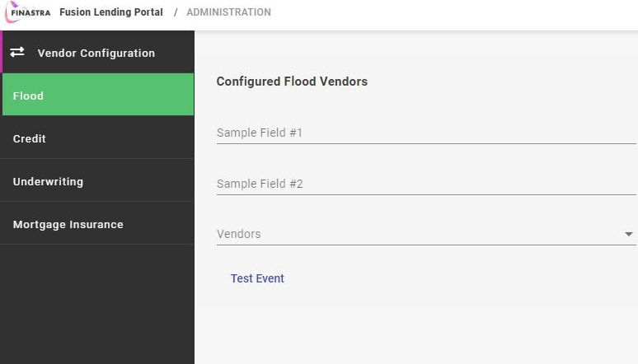The image size is (638, 364).
Task: Focus the Sample Field #1 input
Action: coord(425,133)
